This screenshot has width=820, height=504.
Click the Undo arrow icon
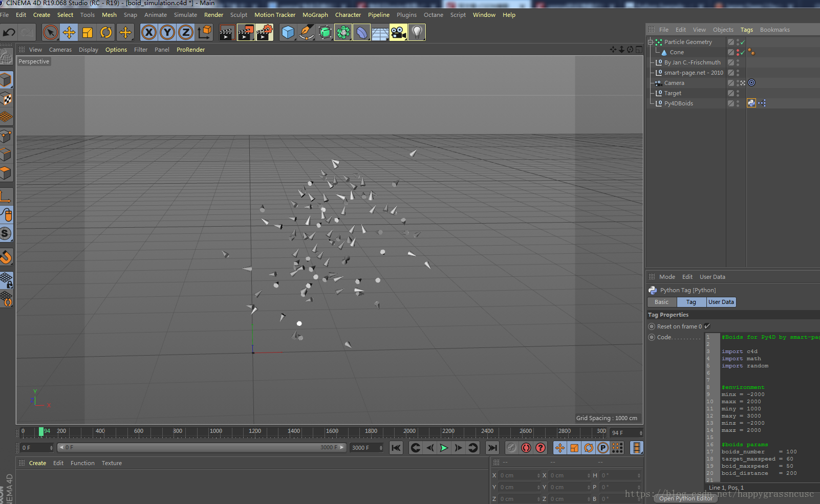[x=9, y=33]
